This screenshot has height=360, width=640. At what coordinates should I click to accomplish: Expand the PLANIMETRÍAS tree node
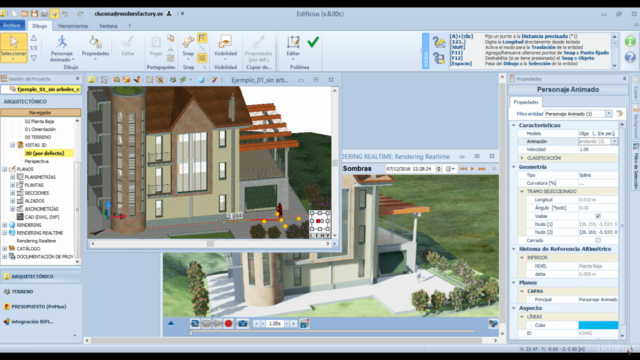click(x=12, y=177)
